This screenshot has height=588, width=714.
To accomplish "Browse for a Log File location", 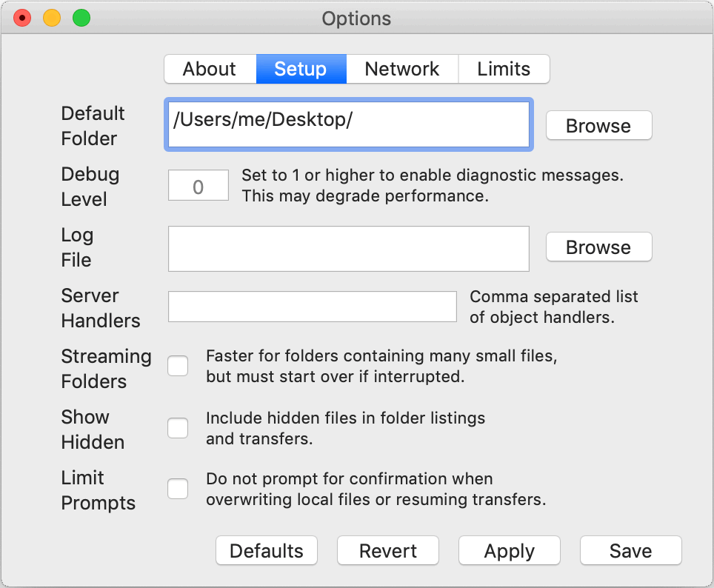I will [598, 247].
